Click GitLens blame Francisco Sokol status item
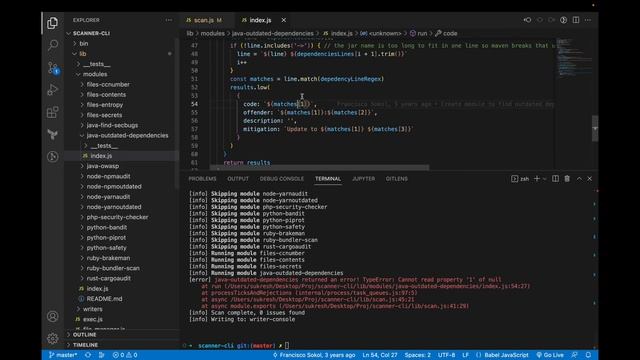The image size is (640, 360). [x=313, y=355]
